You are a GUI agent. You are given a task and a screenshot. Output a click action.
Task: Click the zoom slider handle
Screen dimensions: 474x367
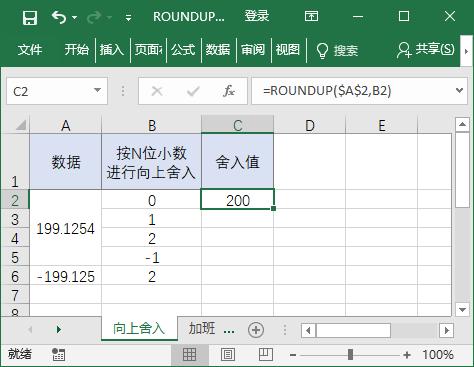click(x=350, y=355)
